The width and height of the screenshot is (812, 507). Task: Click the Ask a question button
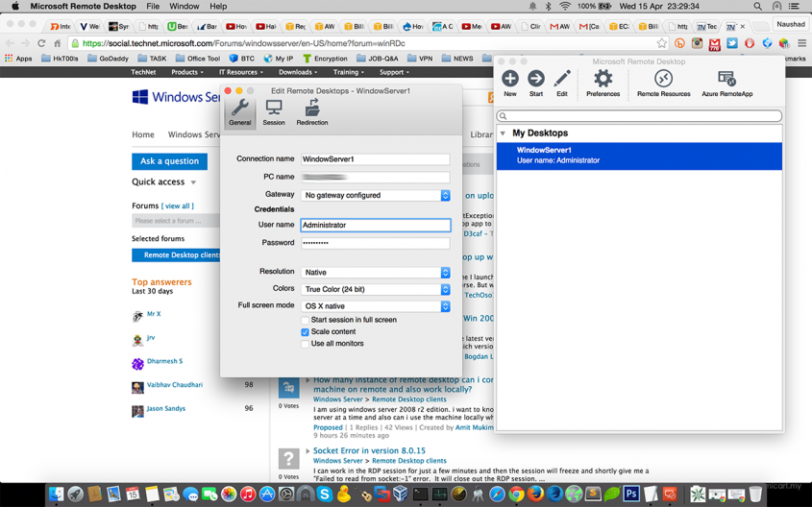[169, 161]
